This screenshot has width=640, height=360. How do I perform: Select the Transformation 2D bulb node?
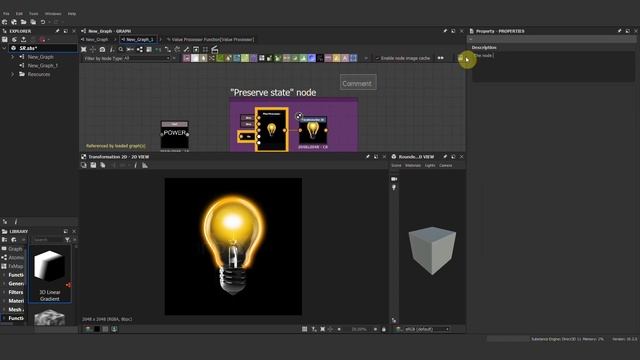tap(313, 131)
